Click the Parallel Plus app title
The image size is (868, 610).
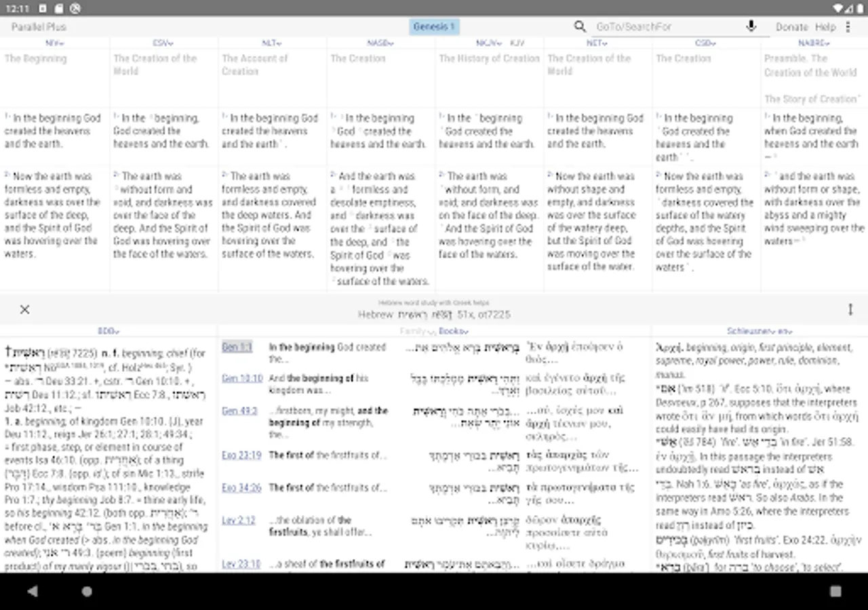39,27
